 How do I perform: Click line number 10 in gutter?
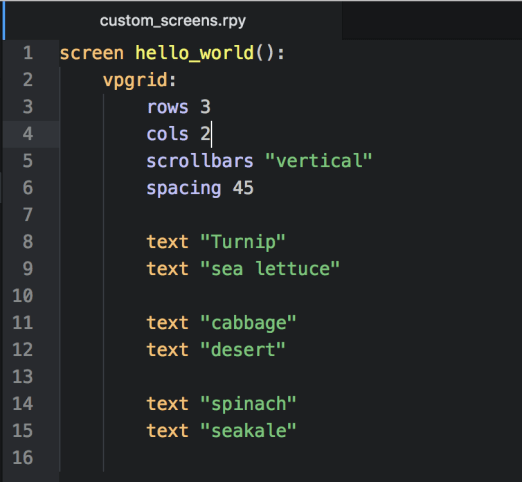click(x=23, y=296)
